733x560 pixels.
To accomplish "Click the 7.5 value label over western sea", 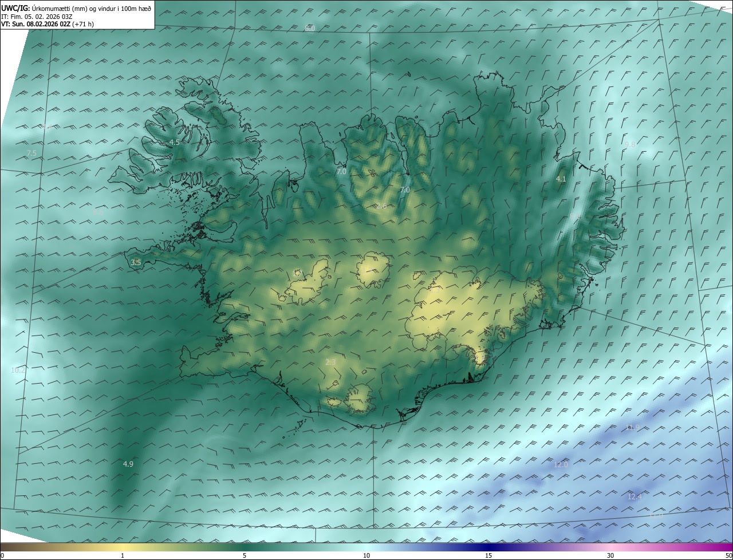I will (x=31, y=153).
